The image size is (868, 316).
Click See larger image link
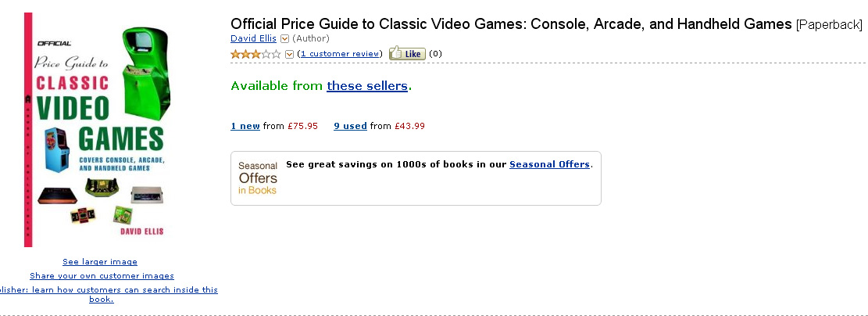coord(100,262)
